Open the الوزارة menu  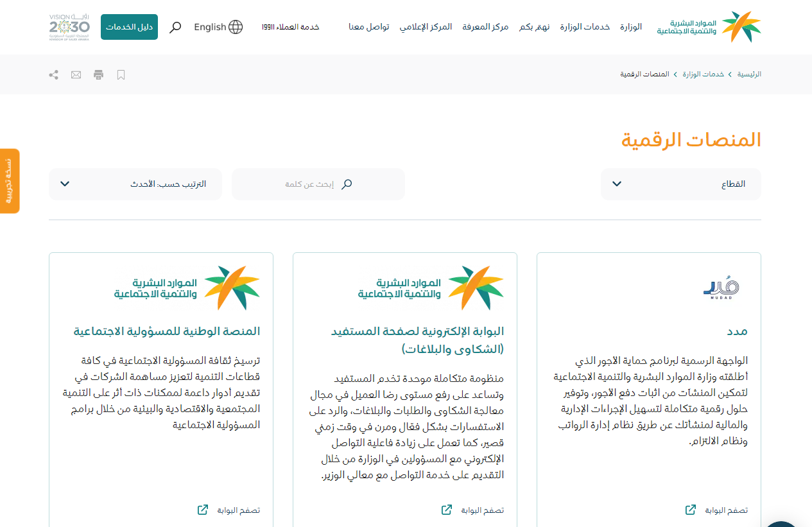[631, 27]
